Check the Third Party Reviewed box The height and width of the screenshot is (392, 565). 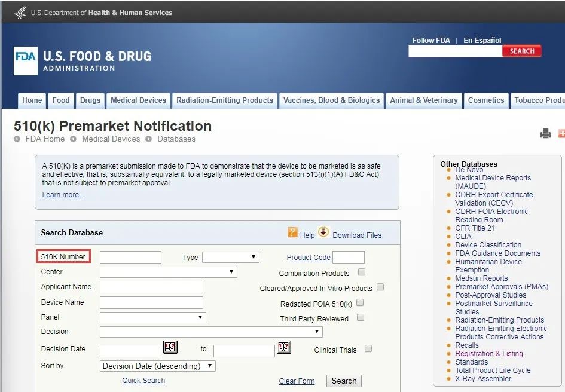[x=361, y=318]
